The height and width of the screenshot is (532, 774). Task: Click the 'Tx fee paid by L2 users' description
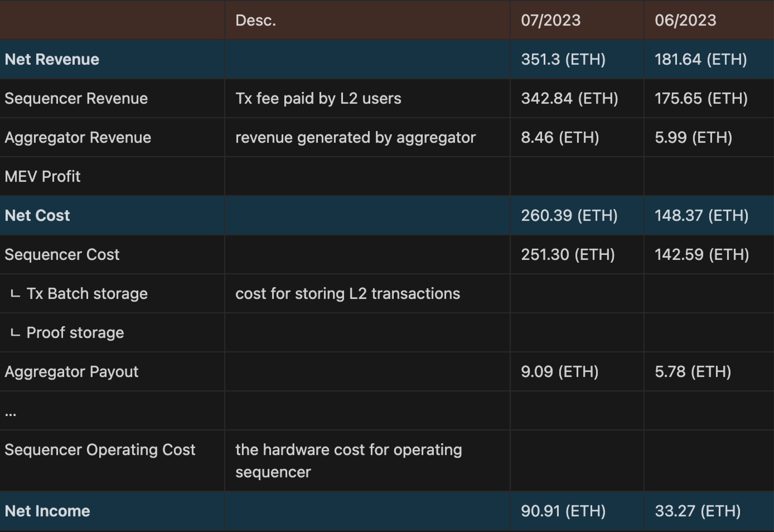[318, 98]
